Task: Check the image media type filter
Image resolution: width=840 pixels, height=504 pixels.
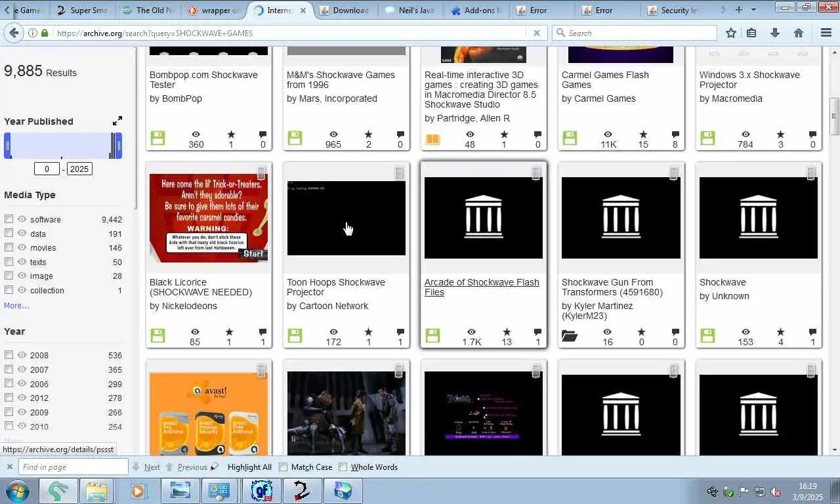Action: click(x=9, y=276)
